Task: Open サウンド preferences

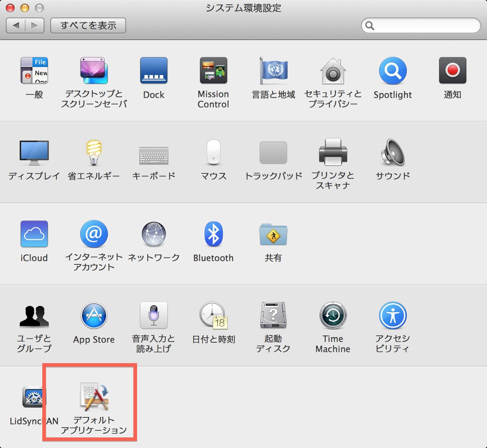Action: click(x=392, y=153)
